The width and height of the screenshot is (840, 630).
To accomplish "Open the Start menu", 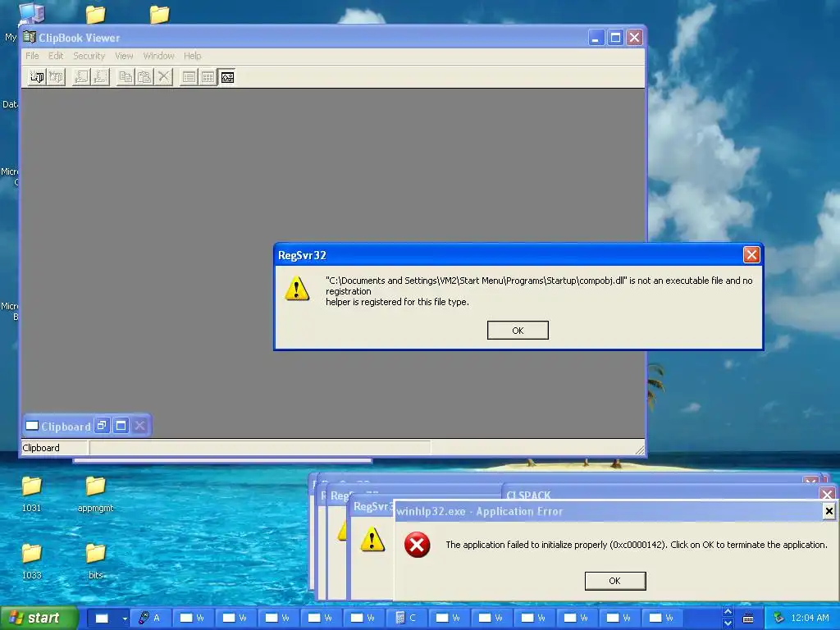I will (38, 618).
